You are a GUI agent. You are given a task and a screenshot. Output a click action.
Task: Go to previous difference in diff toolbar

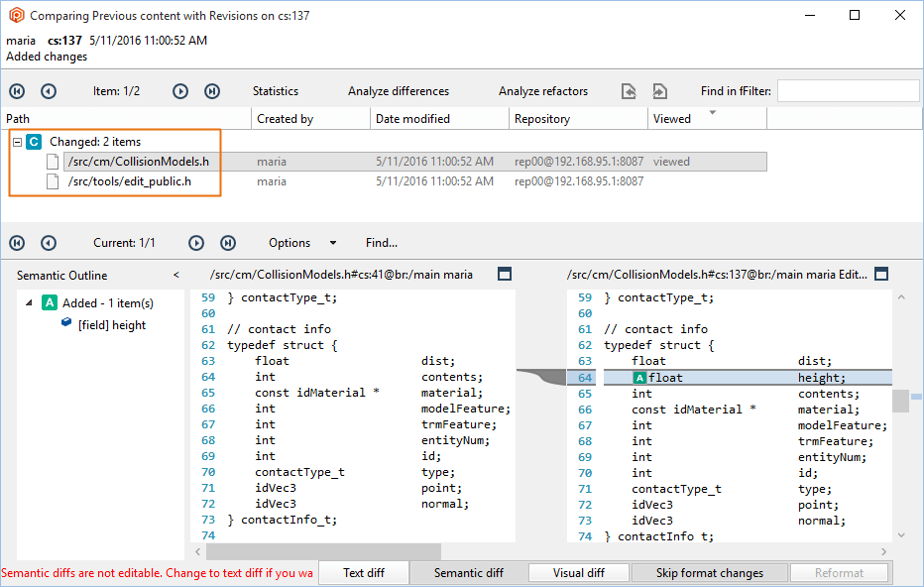click(49, 243)
